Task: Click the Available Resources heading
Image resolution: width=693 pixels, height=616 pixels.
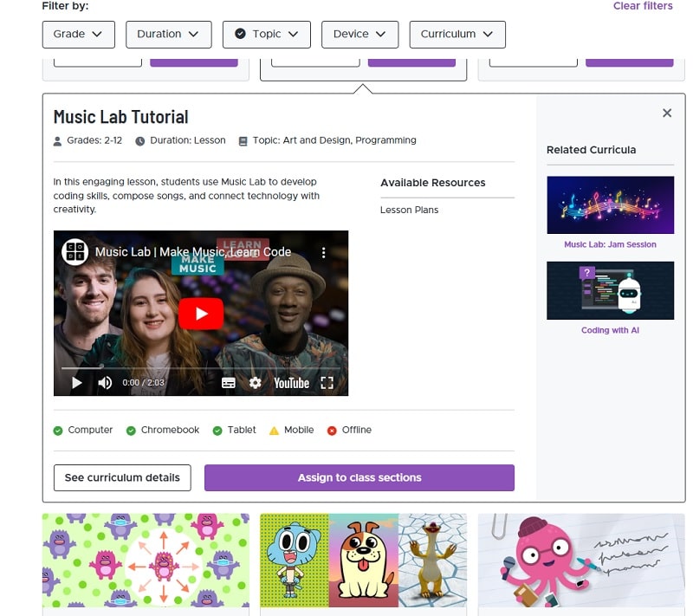Action: [x=432, y=183]
